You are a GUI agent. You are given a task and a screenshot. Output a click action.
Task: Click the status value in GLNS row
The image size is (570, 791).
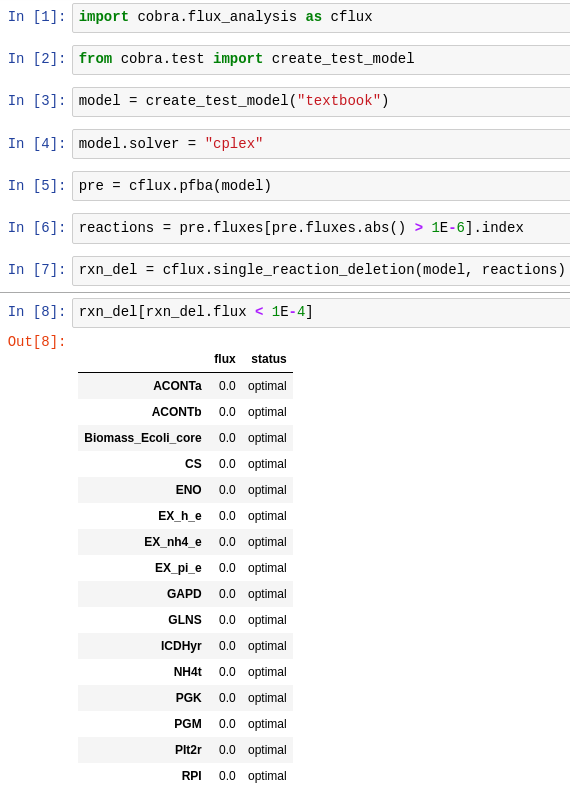pos(267,620)
